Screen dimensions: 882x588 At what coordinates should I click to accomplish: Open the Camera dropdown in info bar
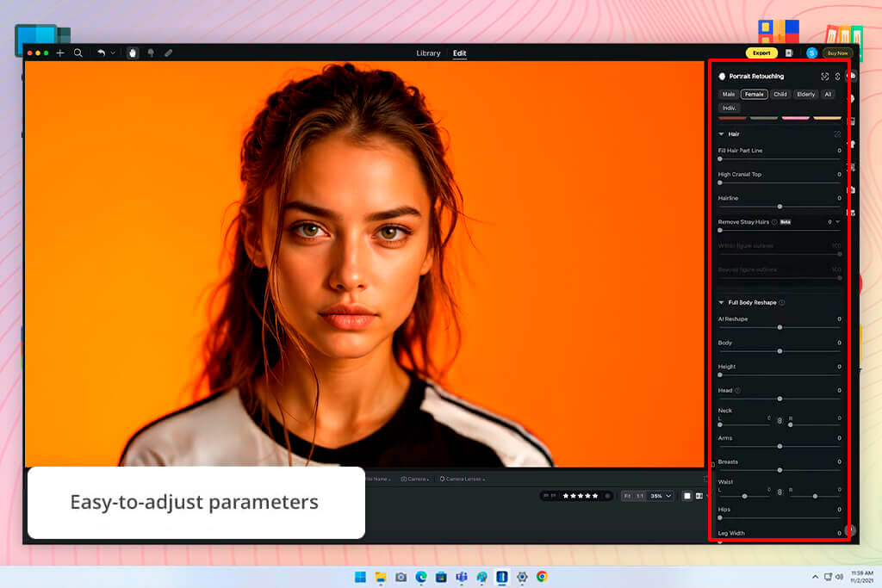pyautogui.click(x=415, y=479)
